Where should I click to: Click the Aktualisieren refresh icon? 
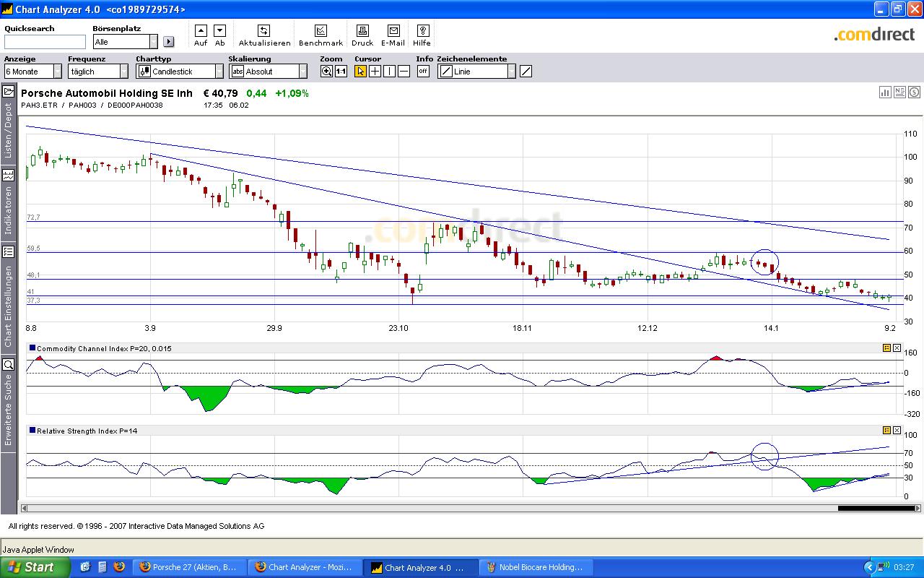click(263, 31)
